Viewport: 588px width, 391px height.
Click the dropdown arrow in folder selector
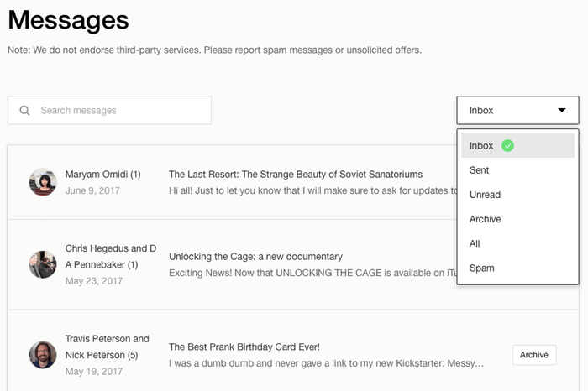[561, 110]
